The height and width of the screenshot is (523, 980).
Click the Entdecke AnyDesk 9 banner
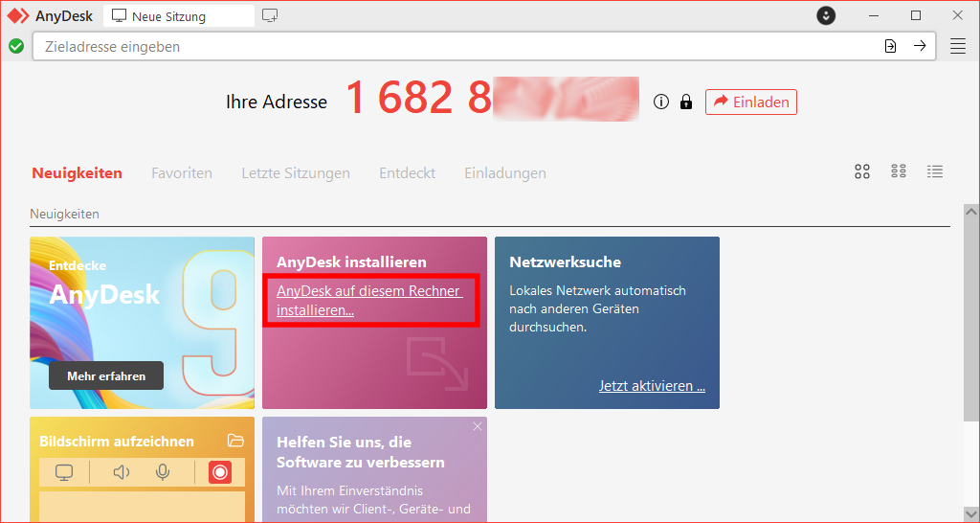[x=142, y=323]
